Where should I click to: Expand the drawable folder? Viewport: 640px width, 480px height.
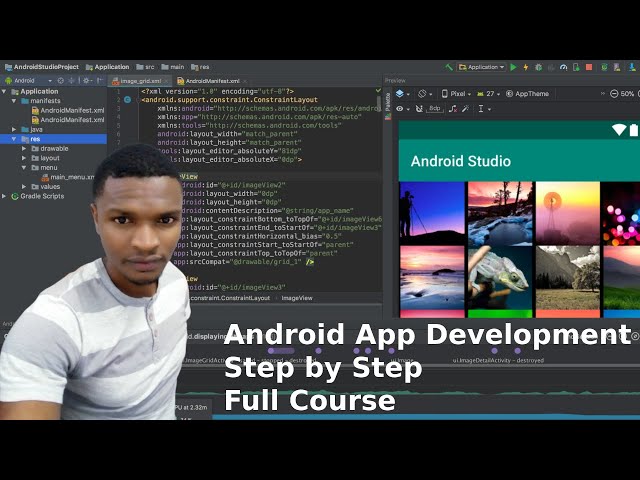click(x=24, y=149)
